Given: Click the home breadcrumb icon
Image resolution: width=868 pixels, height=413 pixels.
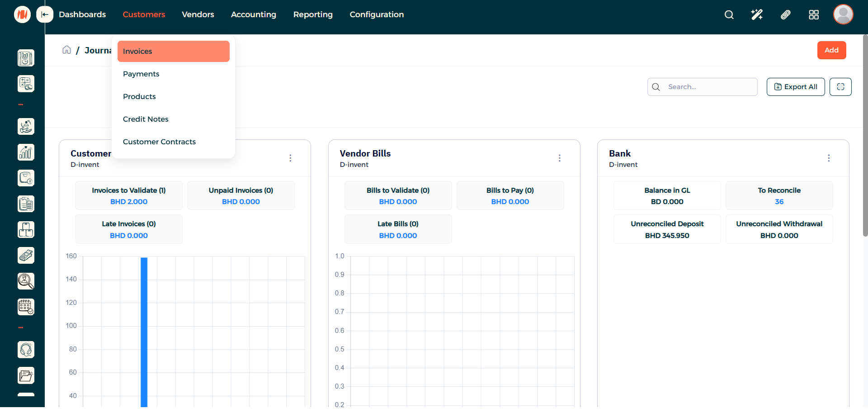Looking at the screenshot, I should point(66,50).
